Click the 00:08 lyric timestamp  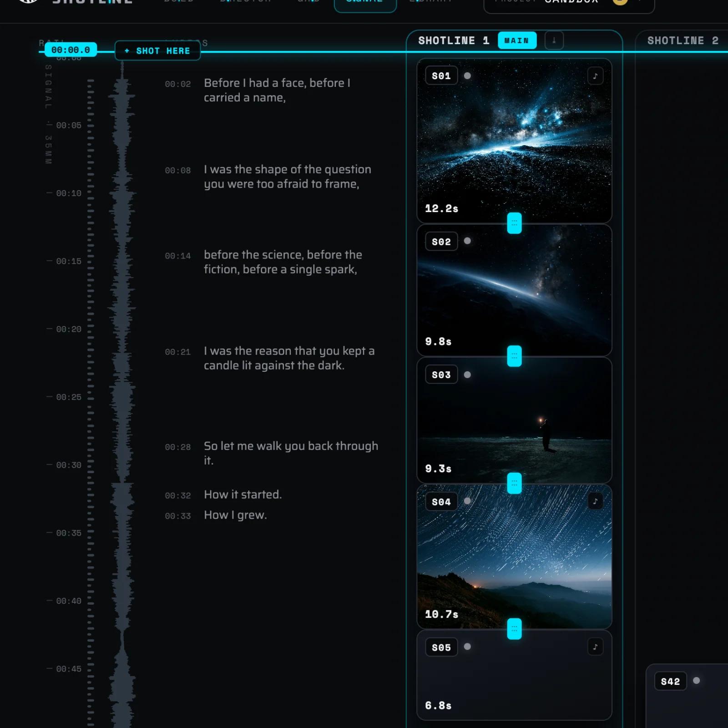click(178, 171)
